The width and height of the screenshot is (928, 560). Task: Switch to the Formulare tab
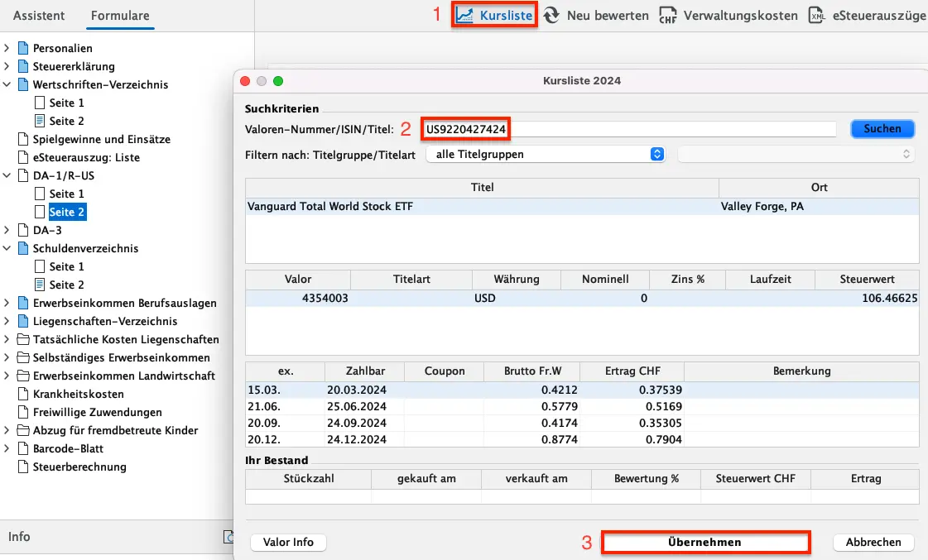point(120,16)
